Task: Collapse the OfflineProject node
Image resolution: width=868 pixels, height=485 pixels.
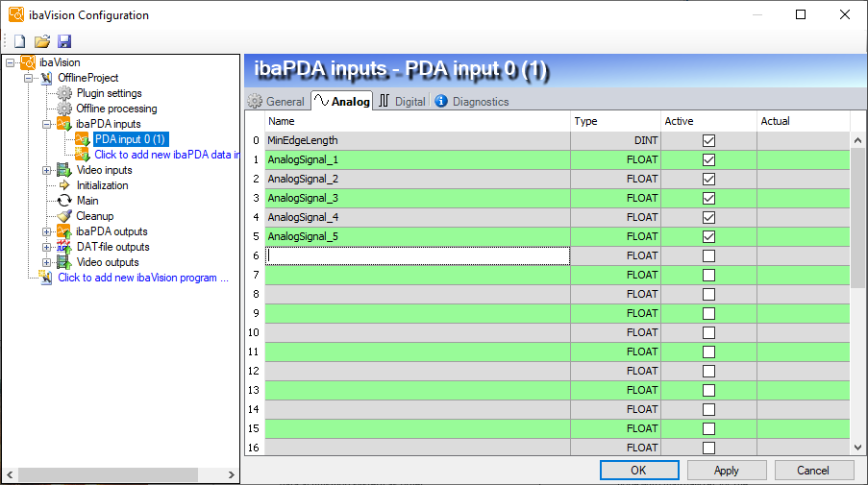Action: [28, 78]
